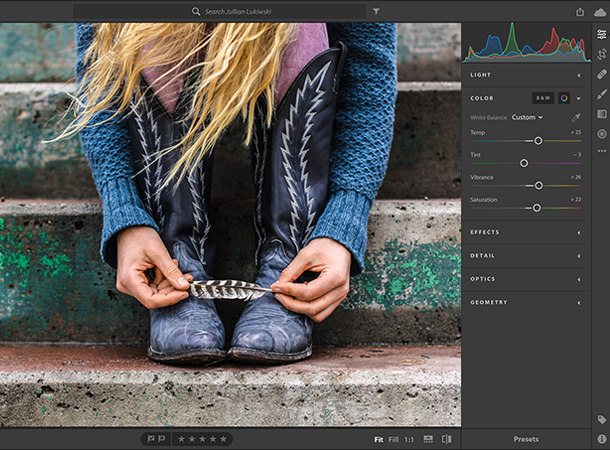Click the Share export icon
The height and width of the screenshot is (450, 610).
click(x=580, y=11)
